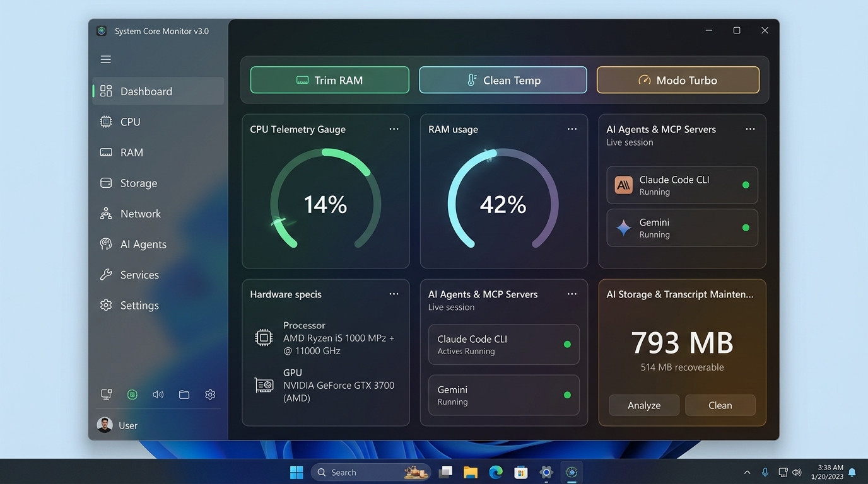Click status dot of bottom card Gemini row
The width and height of the screenshot is (868, 484).
[567, 395]
